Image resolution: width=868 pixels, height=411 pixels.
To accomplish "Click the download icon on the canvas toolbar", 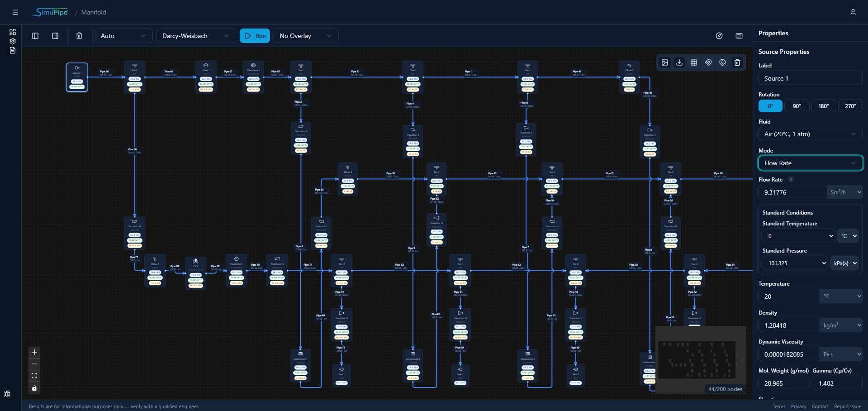I will click(x=679, y=62).
